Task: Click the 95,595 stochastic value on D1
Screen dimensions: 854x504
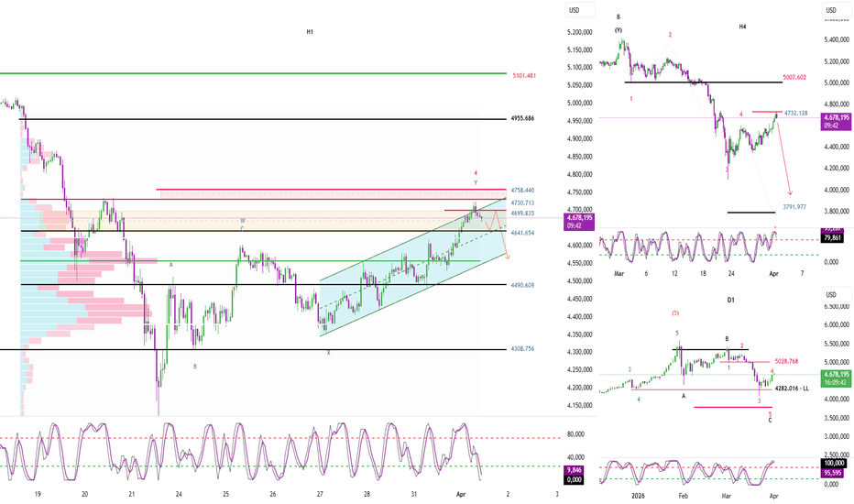Action: 833,473
